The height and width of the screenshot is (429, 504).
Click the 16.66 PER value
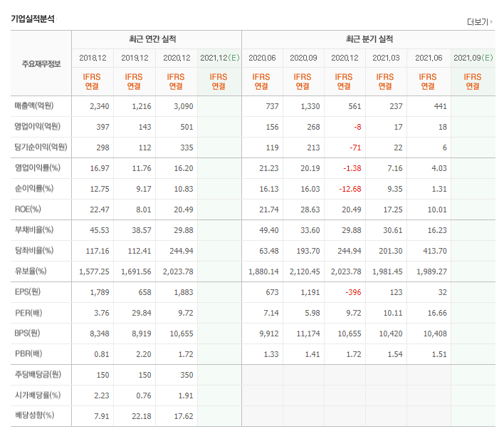pos(437,313)
